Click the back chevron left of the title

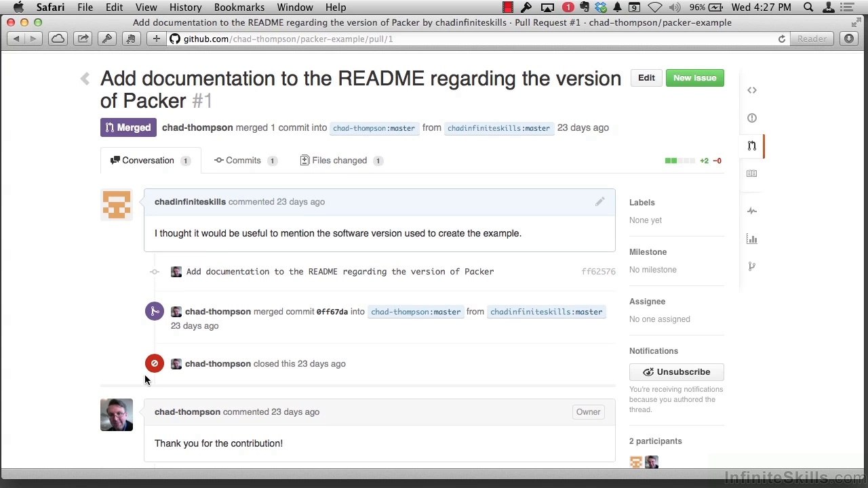tap(85, 79)
